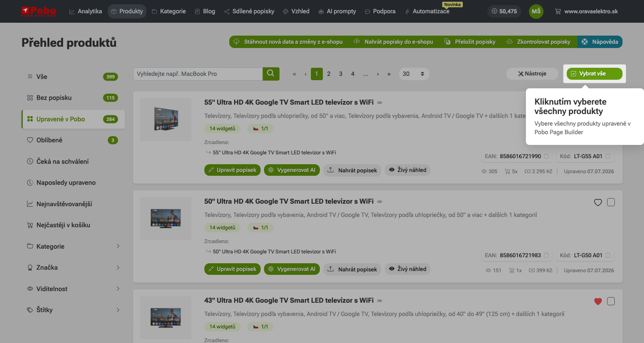Click the link icon beside 55" TV title
This screenshot has width=644, height=343.
380,103
